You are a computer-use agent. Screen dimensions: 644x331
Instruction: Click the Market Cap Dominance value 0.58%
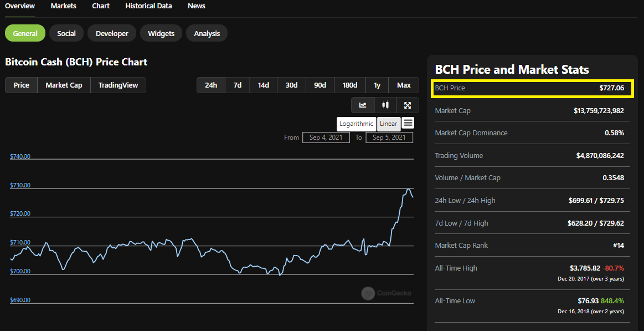[x=615, y=133]
